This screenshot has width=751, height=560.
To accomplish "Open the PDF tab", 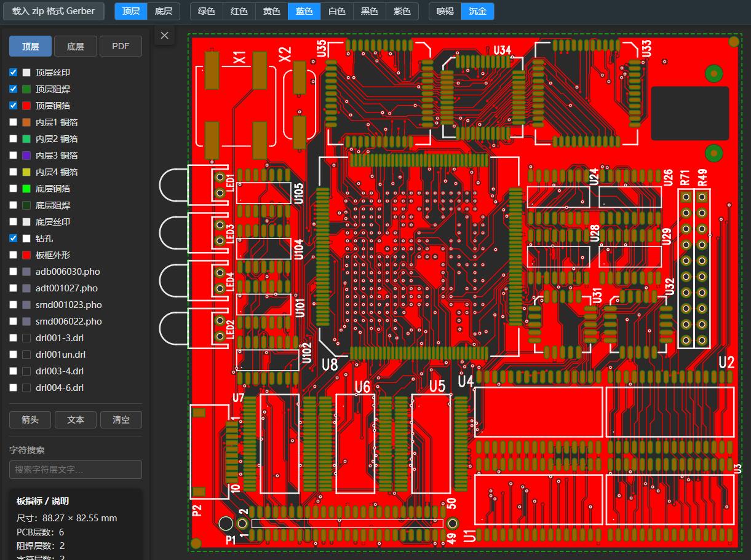I will [121, 46].
